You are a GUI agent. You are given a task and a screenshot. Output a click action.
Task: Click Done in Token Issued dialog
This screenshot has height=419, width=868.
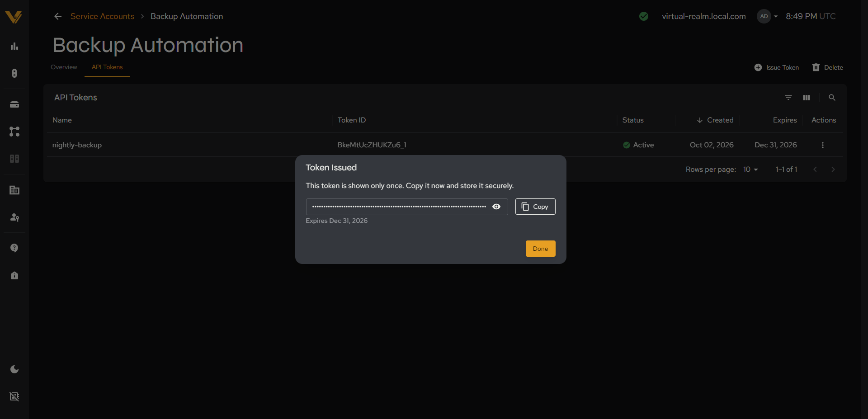tap(540, 249)
